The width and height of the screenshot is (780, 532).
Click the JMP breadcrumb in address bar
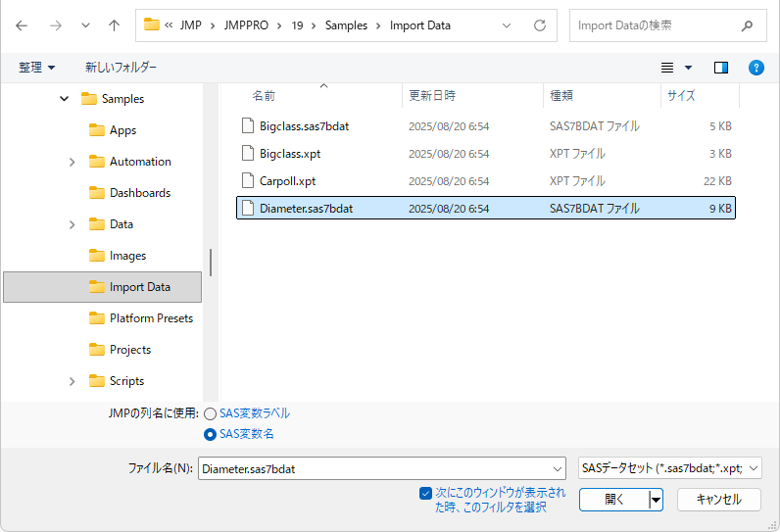coord(190,25)
